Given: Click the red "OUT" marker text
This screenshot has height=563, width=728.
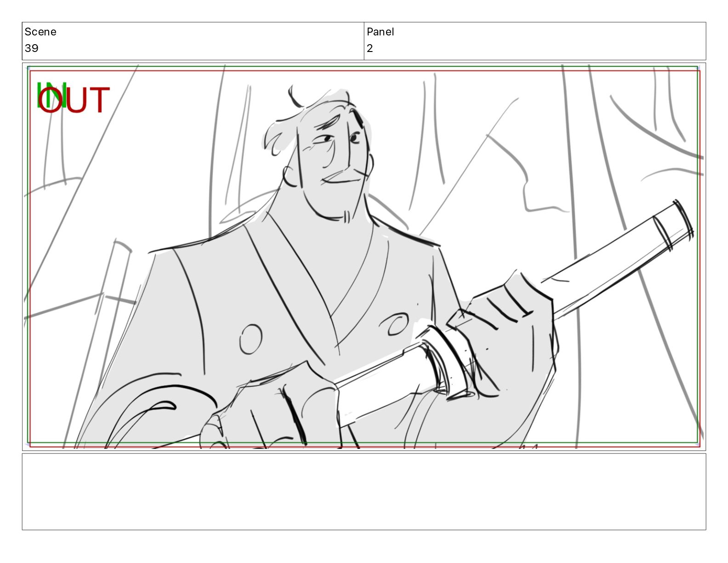Looking at the screenshot, I should [x=74, y=100].
